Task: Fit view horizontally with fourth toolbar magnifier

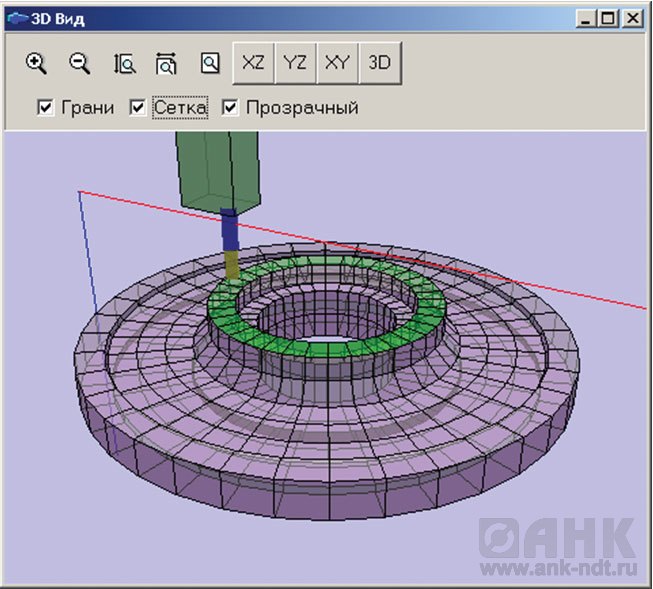Action: (x=166, y=64)
